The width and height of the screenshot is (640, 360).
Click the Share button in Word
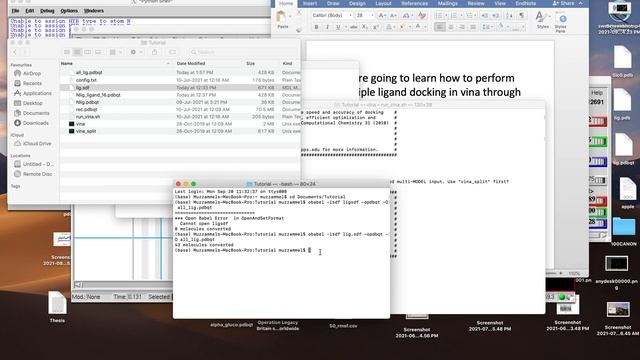(x=564, y=3)
